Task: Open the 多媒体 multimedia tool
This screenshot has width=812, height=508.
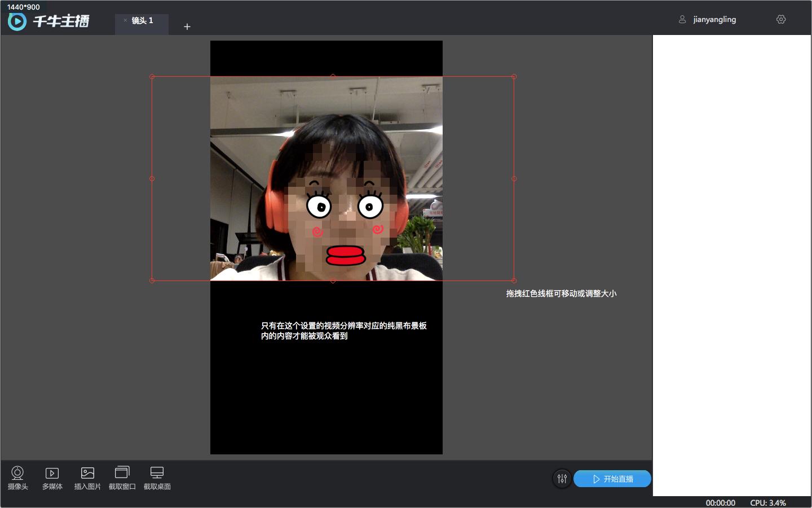Action: [x=52, y=478]
